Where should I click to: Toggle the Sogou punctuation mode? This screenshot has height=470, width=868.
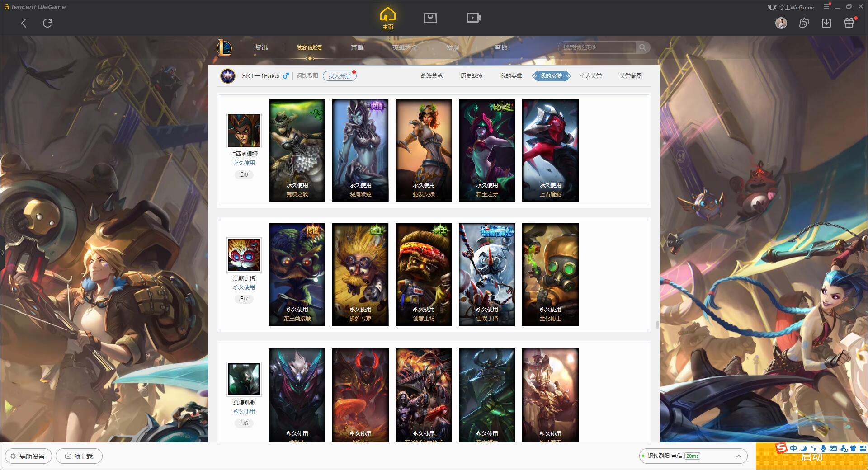(x=813, y=448)
